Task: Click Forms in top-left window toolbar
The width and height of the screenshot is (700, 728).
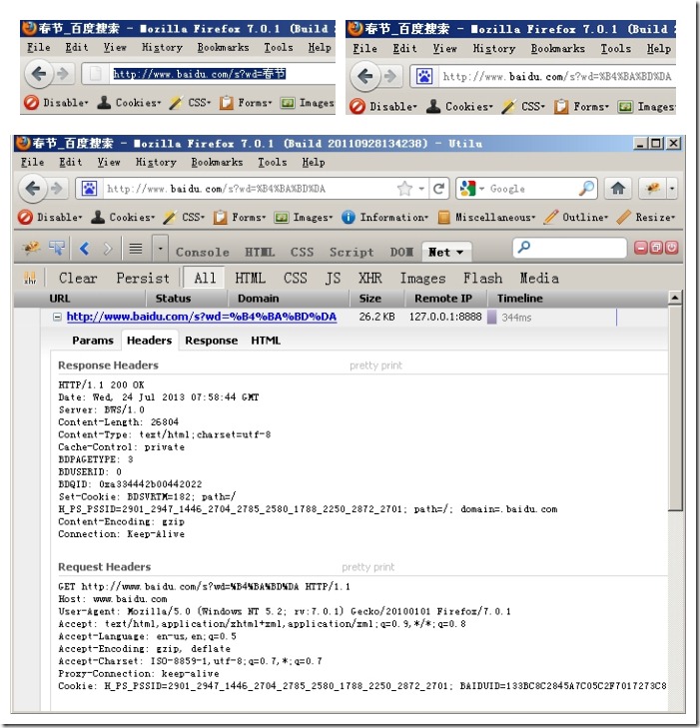Action: [246, 102]
